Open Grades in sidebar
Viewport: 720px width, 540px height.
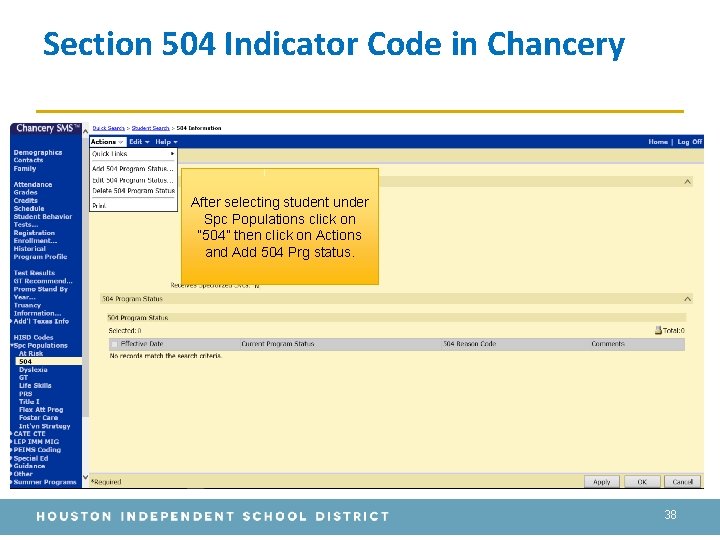coord(25,192)
